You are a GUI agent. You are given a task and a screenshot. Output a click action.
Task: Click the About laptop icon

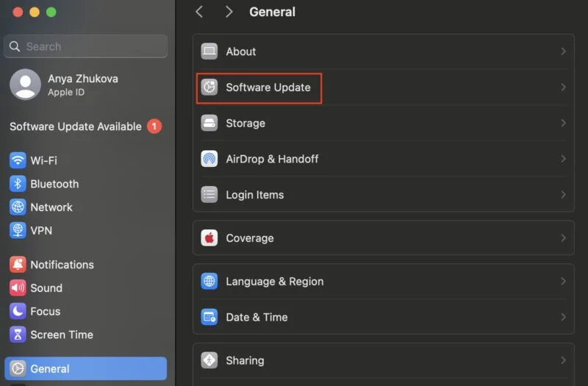[x=209, y=51]
